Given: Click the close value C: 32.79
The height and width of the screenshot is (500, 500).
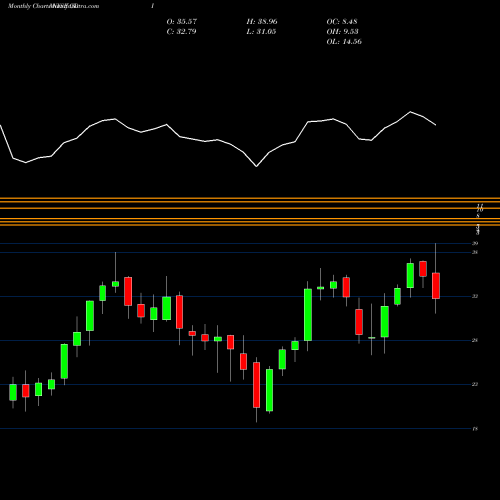Looking at the screenshot, I should tap(181, 32).
